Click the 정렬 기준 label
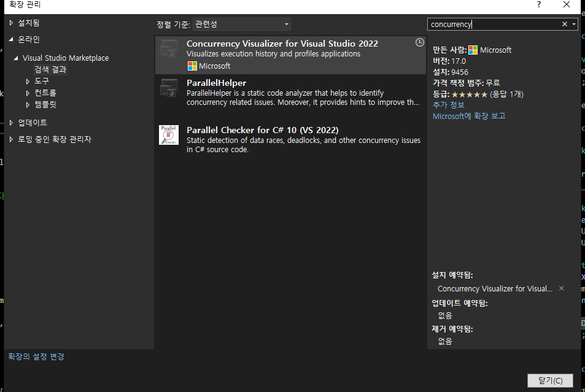585x392 pixels. coord(173,25)
